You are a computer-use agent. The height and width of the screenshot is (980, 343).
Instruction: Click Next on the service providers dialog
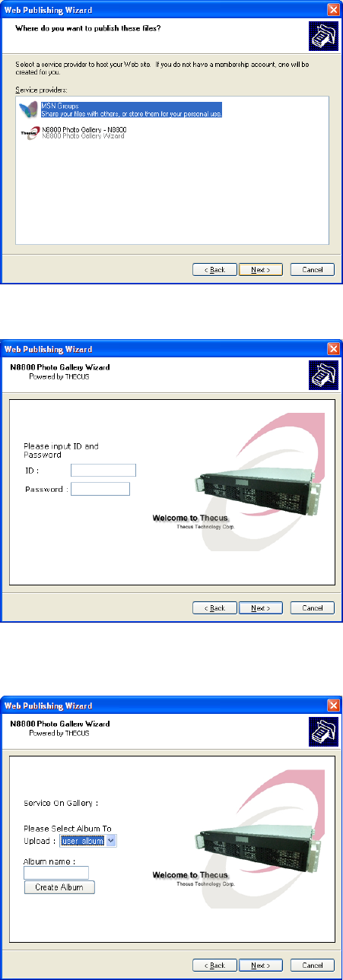point(261,269)
